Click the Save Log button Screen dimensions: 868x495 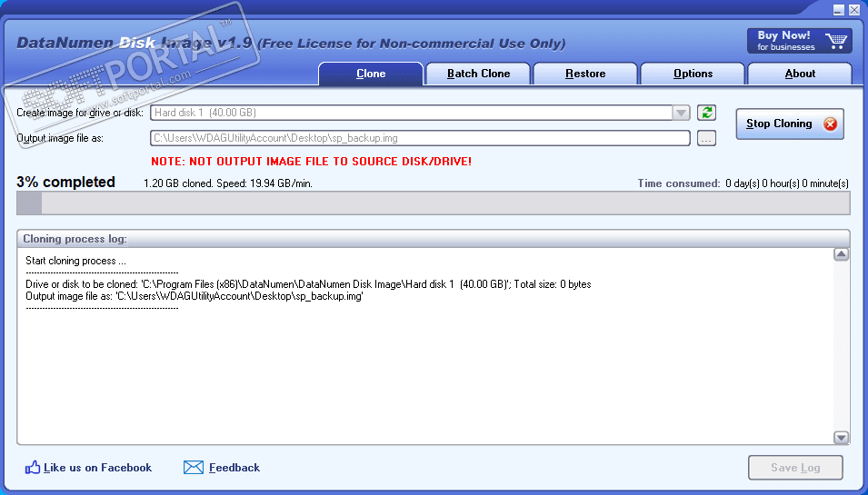coord(795,468)
